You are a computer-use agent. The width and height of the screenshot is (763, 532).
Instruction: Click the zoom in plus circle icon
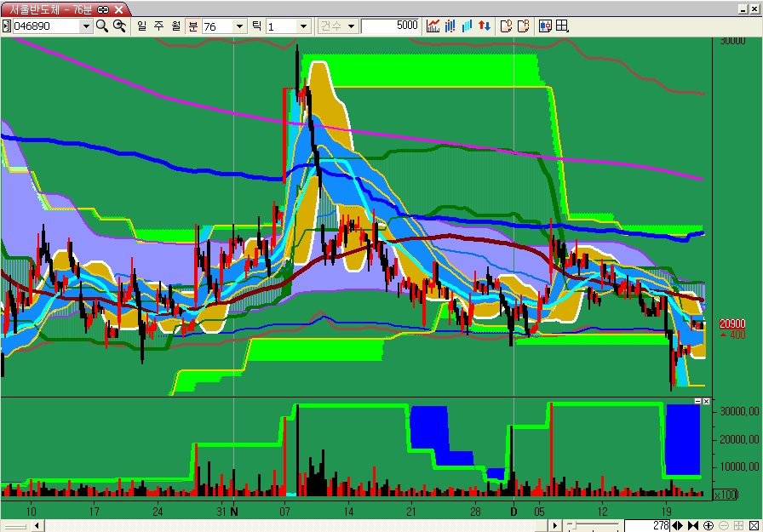pyautogui.click(x=708, y=525)
